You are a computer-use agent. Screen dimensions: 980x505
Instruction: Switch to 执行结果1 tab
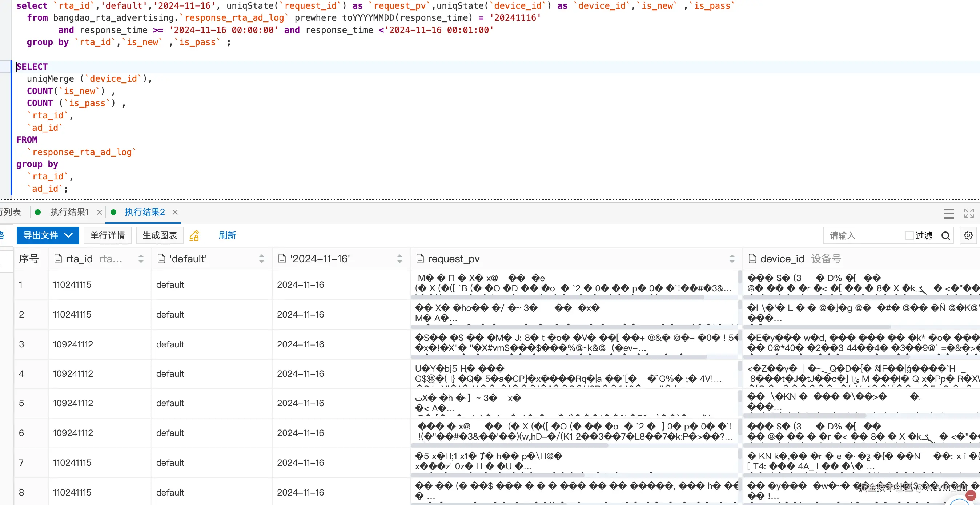(69, 212)
